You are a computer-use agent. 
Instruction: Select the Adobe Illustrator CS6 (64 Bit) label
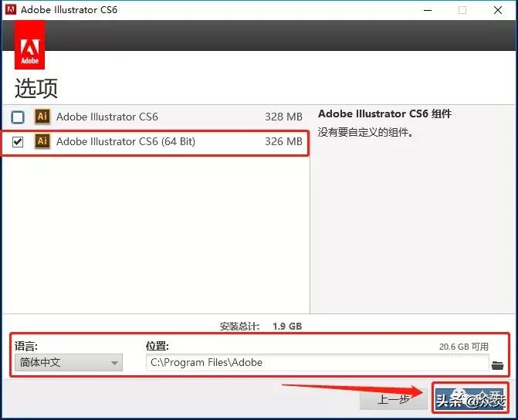(x=126, y=141)
